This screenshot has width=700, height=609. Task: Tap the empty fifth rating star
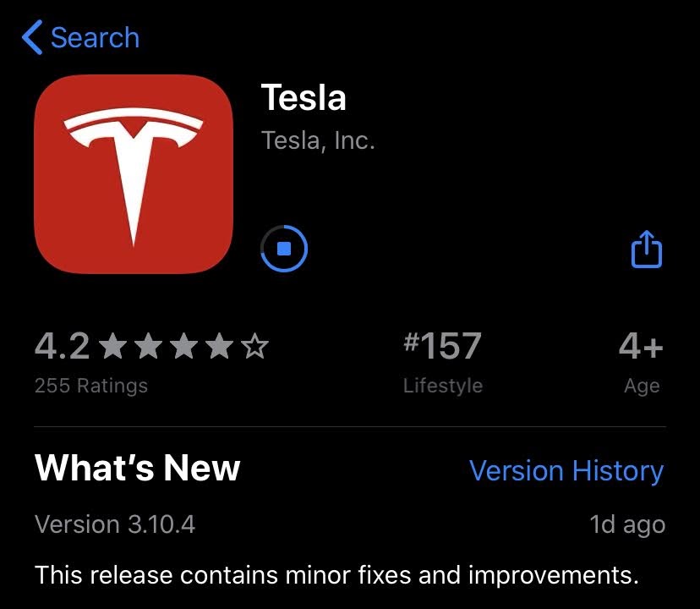[255, 347]
